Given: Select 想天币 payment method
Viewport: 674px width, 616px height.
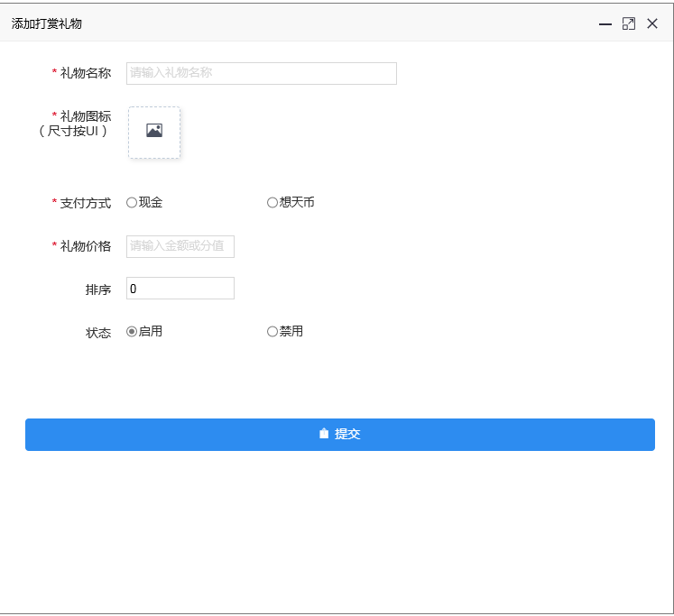Looking at the screenshot, I should tap(272, 202).
